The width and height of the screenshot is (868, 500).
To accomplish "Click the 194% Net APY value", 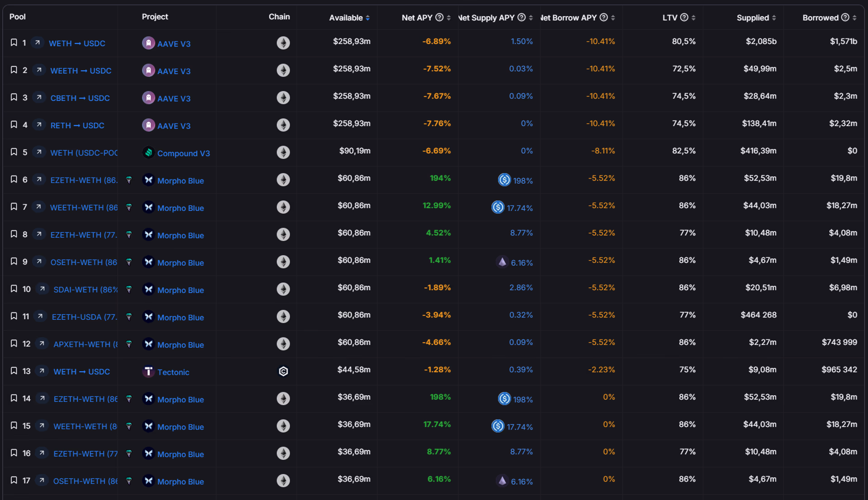I will tap(440, 178).
